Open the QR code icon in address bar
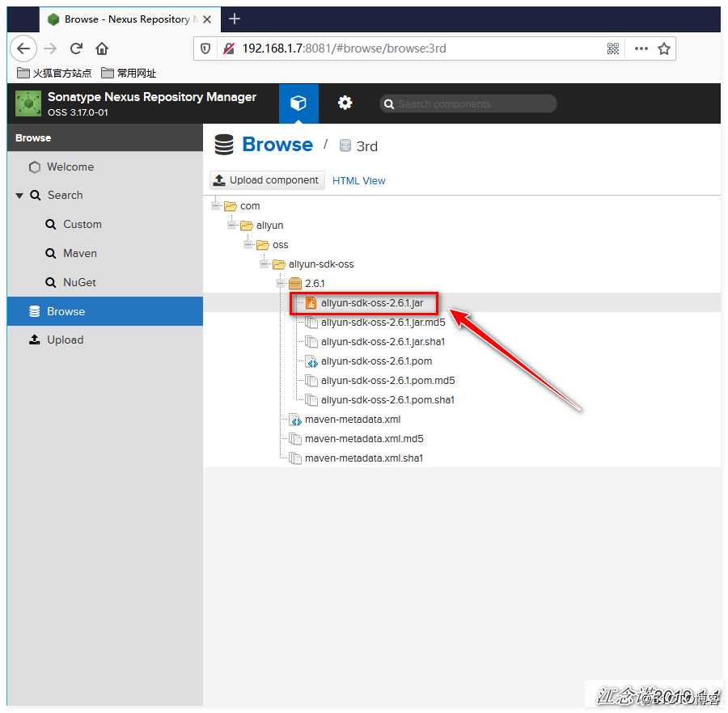 pyautogui.click(x=613, y=49)
